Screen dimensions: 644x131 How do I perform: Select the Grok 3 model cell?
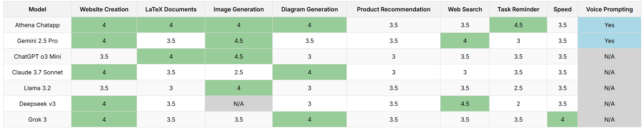click(37, 120)
